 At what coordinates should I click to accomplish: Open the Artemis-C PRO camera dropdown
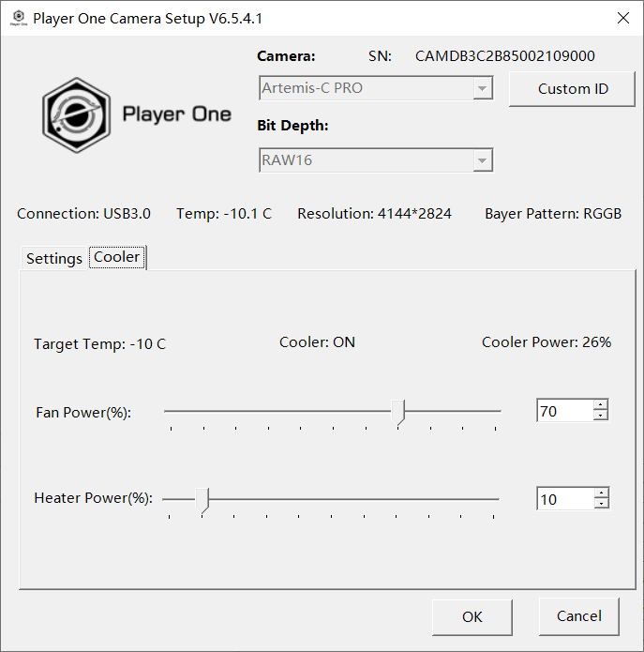375,89
